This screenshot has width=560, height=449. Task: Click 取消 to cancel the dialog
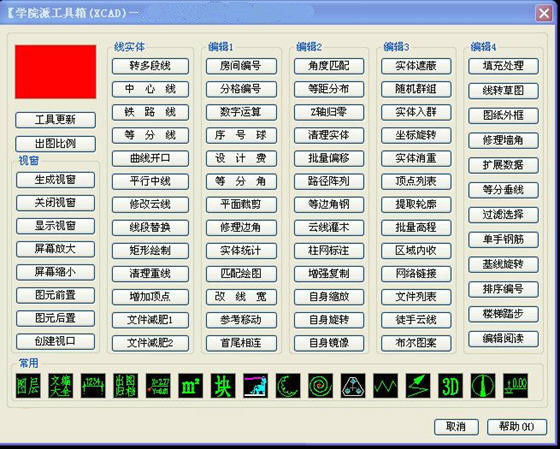pos(456,426)
